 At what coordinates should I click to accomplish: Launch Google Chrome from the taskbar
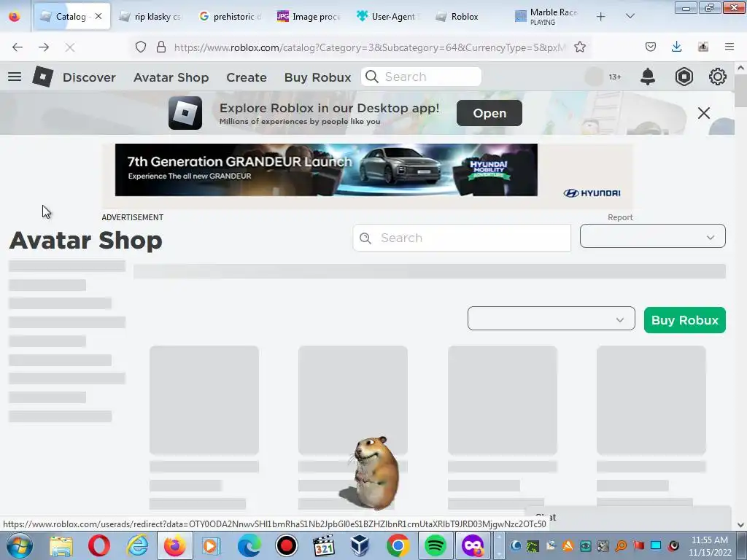pos(398,546)
